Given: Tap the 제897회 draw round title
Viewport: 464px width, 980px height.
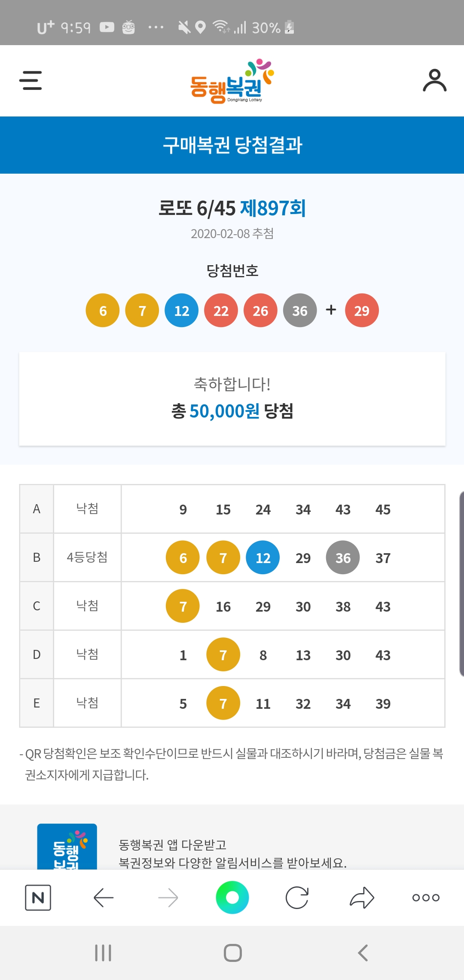Looking at the screenshot, I should [x=273, y=208].
